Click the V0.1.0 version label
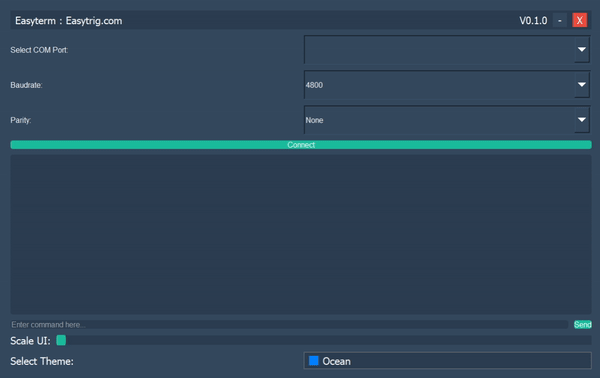The height and width of the screenshot is (378, 600). point(533,21)
